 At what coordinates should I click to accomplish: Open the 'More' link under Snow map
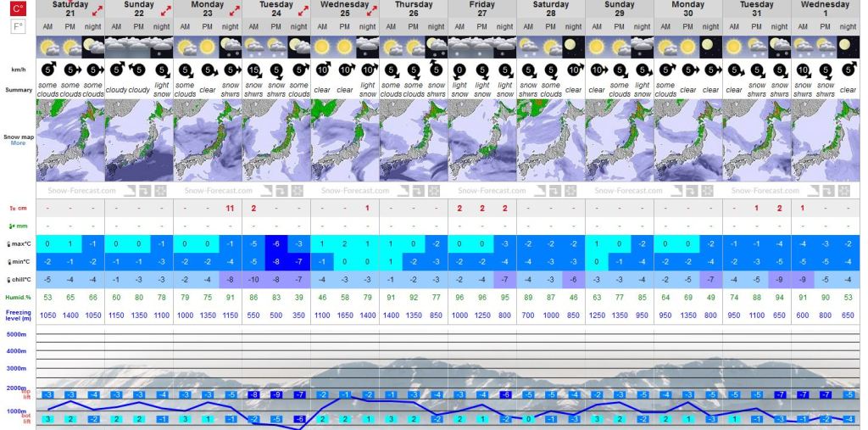click(18, 142)
